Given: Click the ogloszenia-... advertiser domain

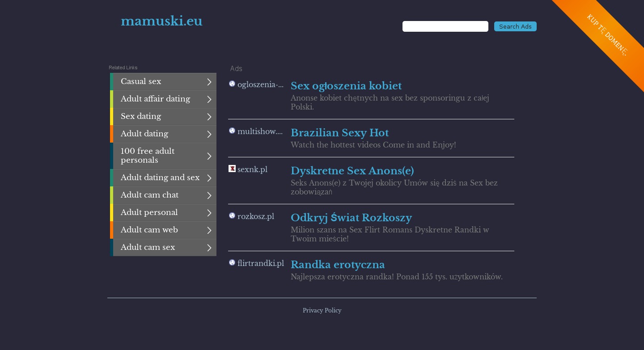Looking at the screenshot, I should (x=260, y=84).
